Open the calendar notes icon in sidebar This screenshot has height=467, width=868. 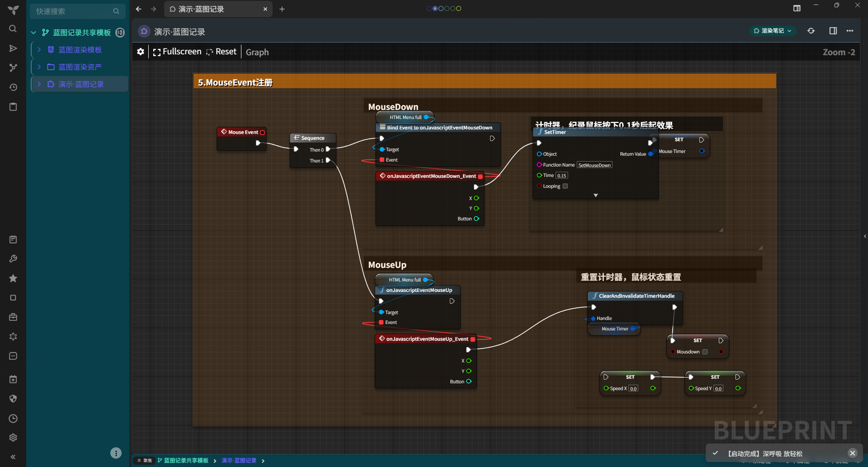click(x=13, y=239)
